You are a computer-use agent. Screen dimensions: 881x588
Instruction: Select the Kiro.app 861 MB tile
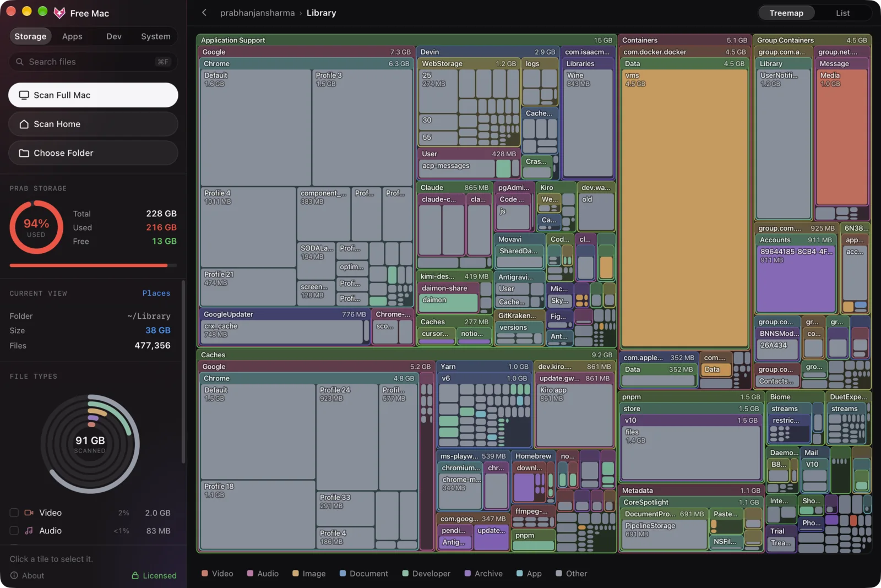pyautogui.click(x=574, y=416)
